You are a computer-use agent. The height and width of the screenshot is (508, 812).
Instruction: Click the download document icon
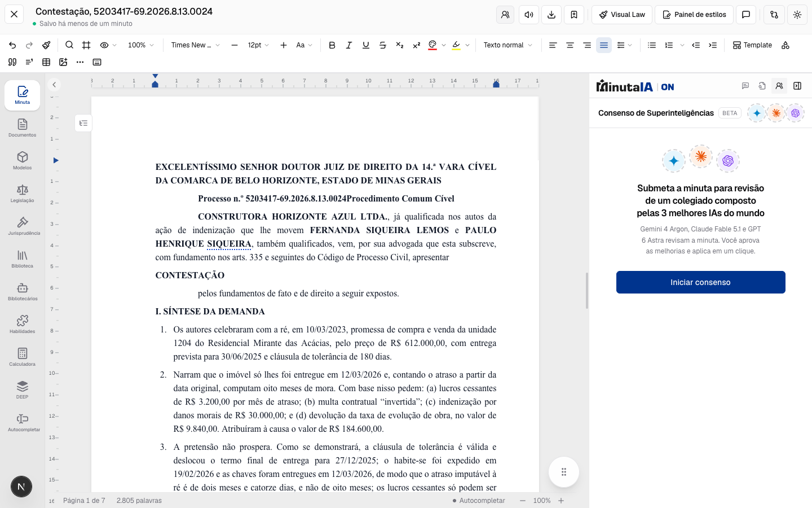click(551, 15)
